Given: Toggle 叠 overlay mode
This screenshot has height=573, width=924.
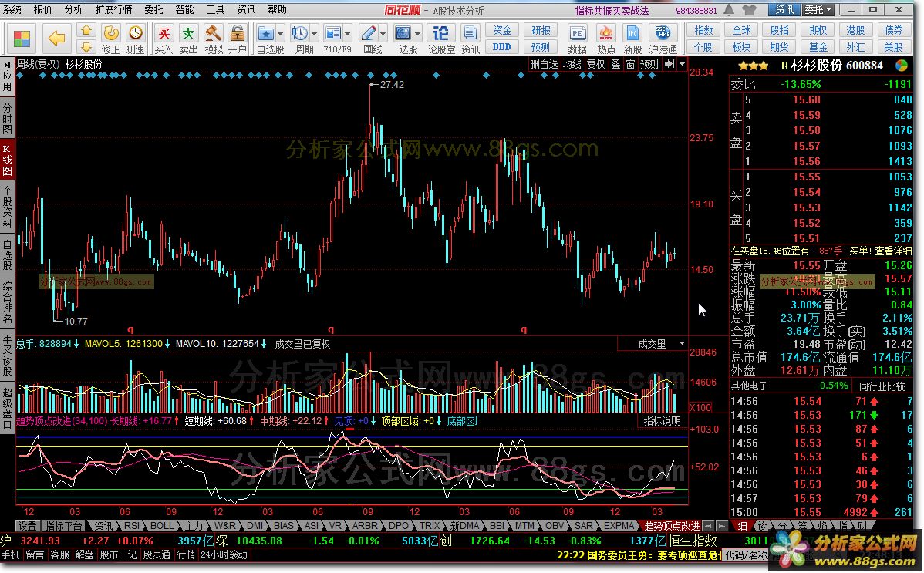Looking at the screenshot, I should (615, 64).
